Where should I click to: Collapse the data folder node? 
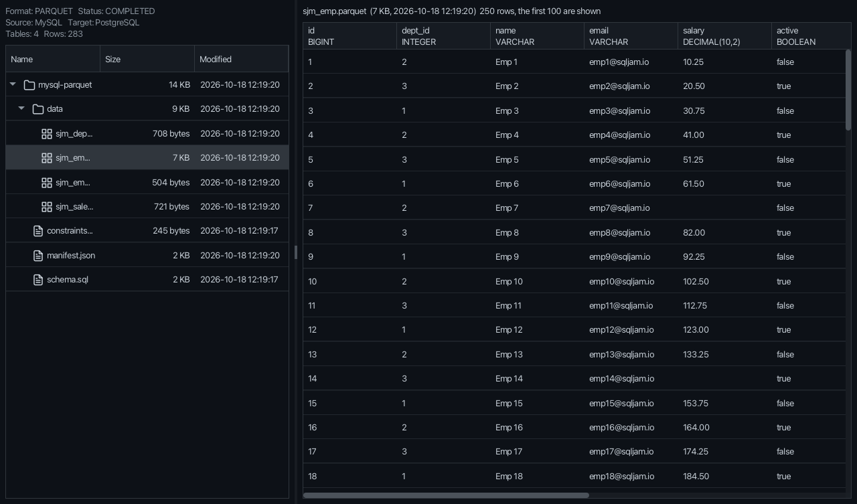(x=21, y=108)
